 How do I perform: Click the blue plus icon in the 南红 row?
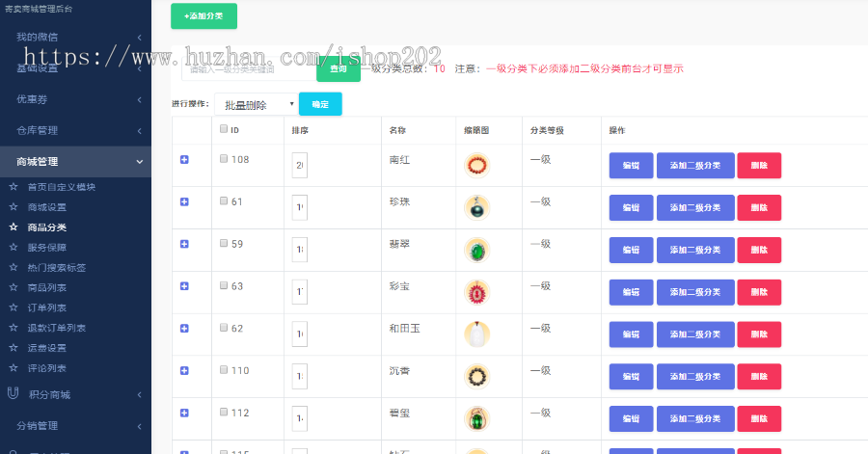(x=184, y=160)
